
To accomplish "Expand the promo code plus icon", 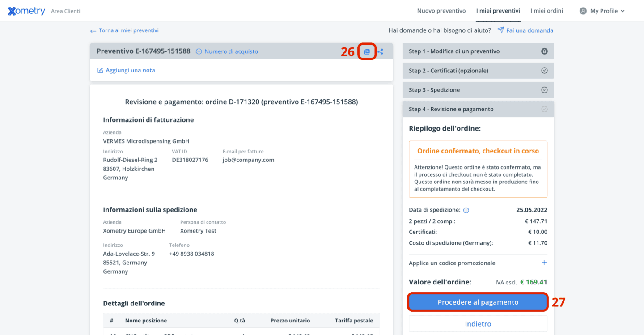I will click(x=544, y=263).
